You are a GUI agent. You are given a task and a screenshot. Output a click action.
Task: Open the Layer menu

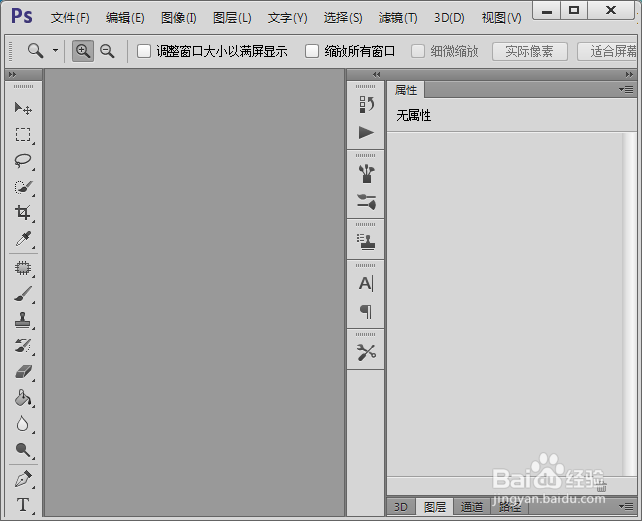coord(232,18)
